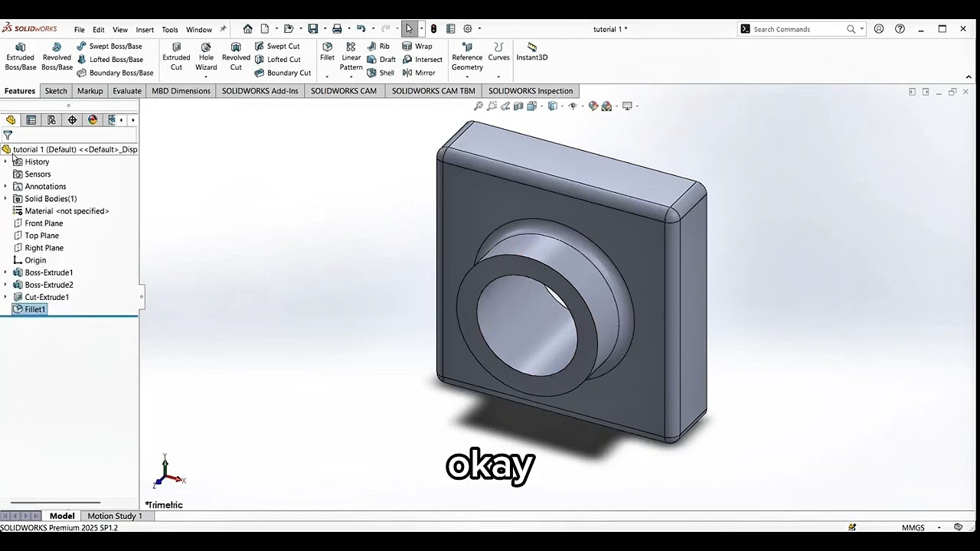Pin the menu bar with pushpin

click(x=223, y=29)
